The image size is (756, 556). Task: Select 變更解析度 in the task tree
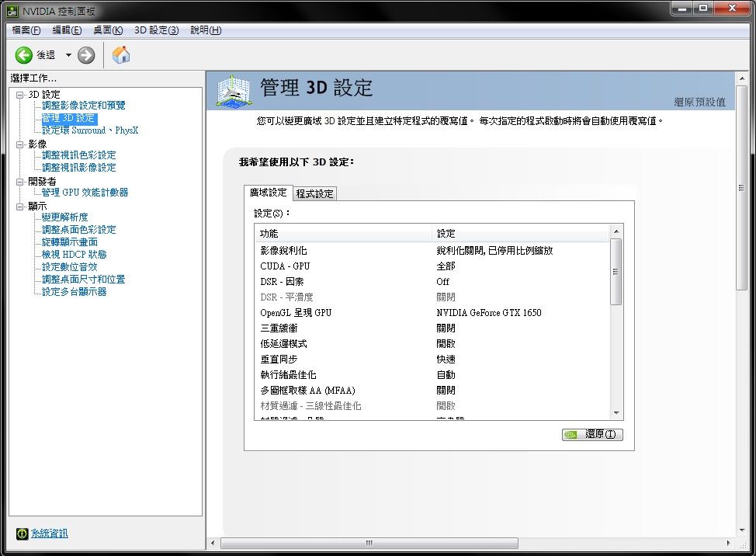tap(64, 217)
